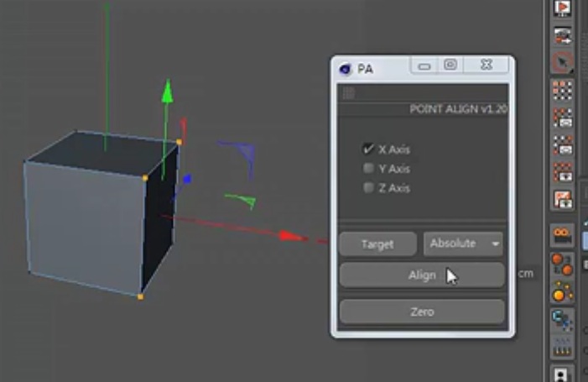Check the Z Axis option

(x=368, y=187)
